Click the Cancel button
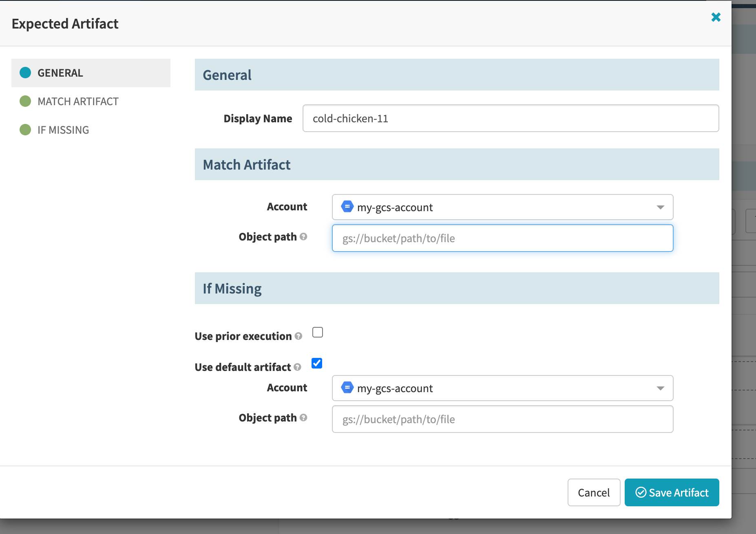This screenshot has width=756, height=534. pos(594,492)
